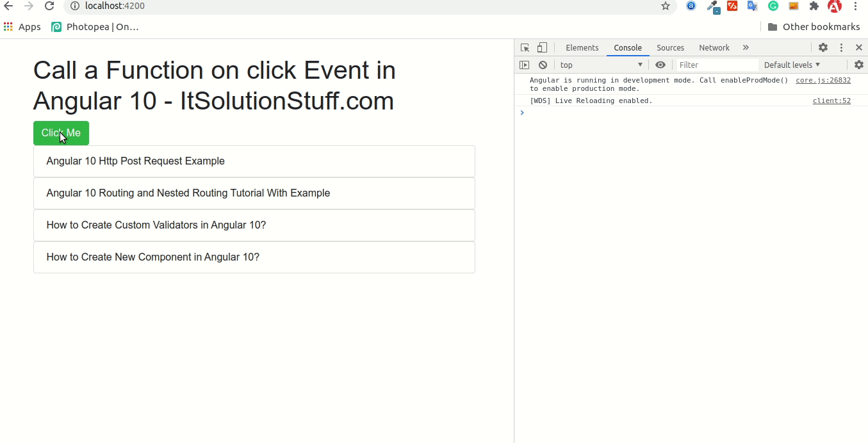868x443 pixels.
Task: Click the page heading about click Event
Action: click(x=215, y=85)
